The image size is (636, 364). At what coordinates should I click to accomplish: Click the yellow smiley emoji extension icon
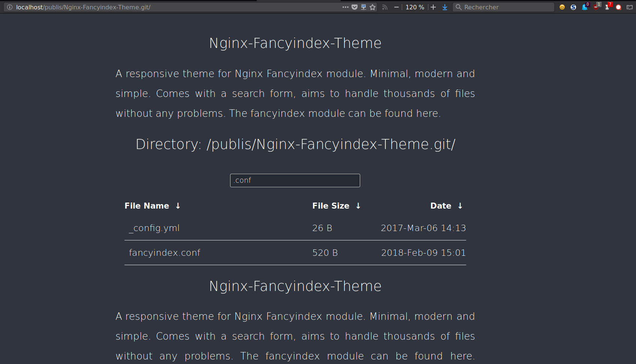click(562, 7)
